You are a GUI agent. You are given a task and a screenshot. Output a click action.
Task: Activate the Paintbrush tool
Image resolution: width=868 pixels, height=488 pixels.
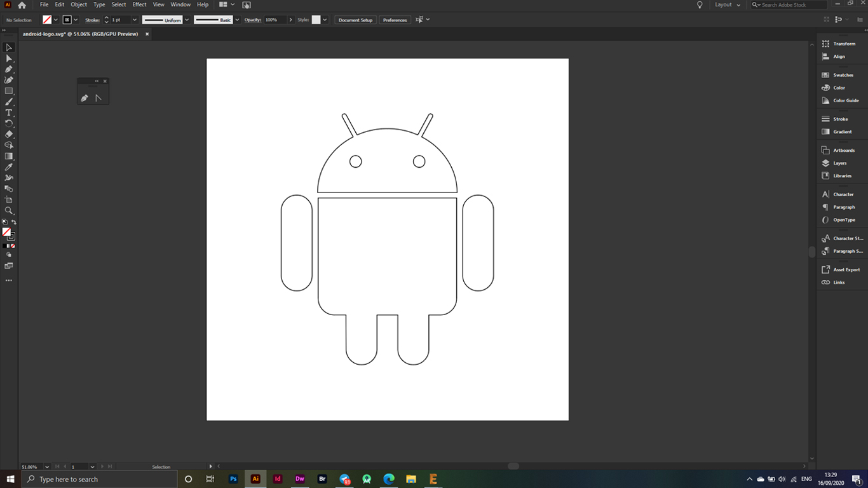(9, 102)
